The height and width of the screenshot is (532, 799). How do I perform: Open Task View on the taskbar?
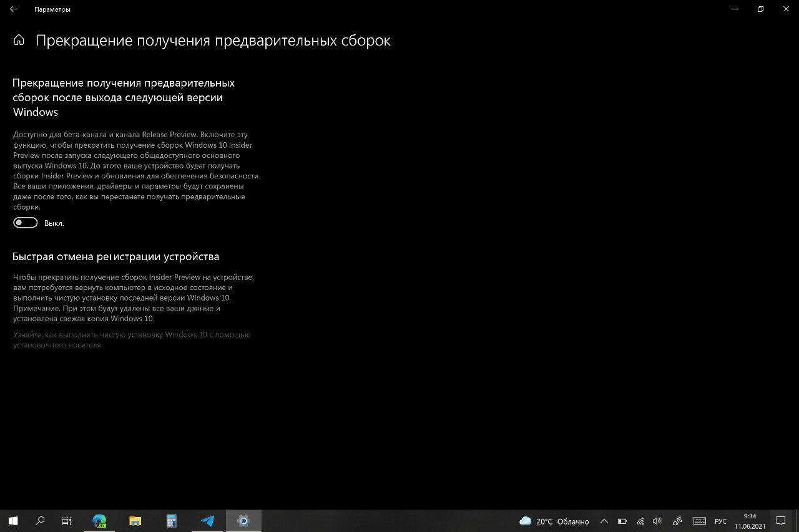pos(67,521)
